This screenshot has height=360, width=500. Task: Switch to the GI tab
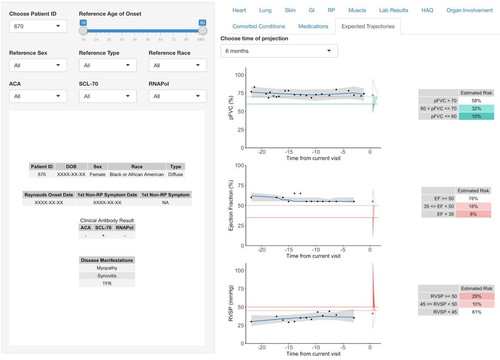311,10
